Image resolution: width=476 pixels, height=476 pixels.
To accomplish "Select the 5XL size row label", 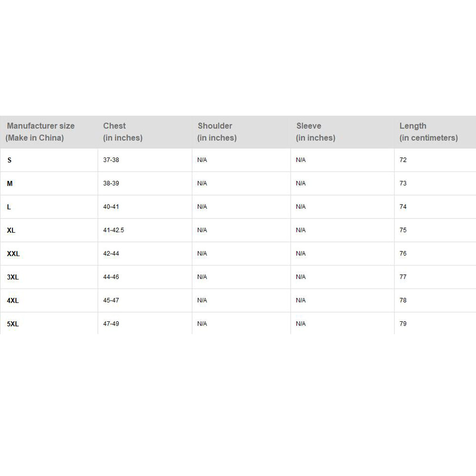I will click(x=13, y=324).
